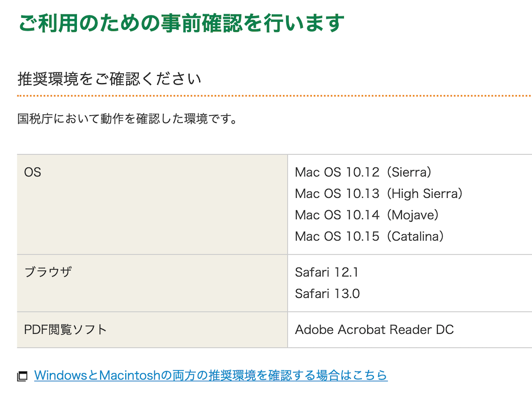Image resolution: width=532 pixels, height=405 pixels.
Task: Click the orange dotted divider line
Action: coord(275,96)
